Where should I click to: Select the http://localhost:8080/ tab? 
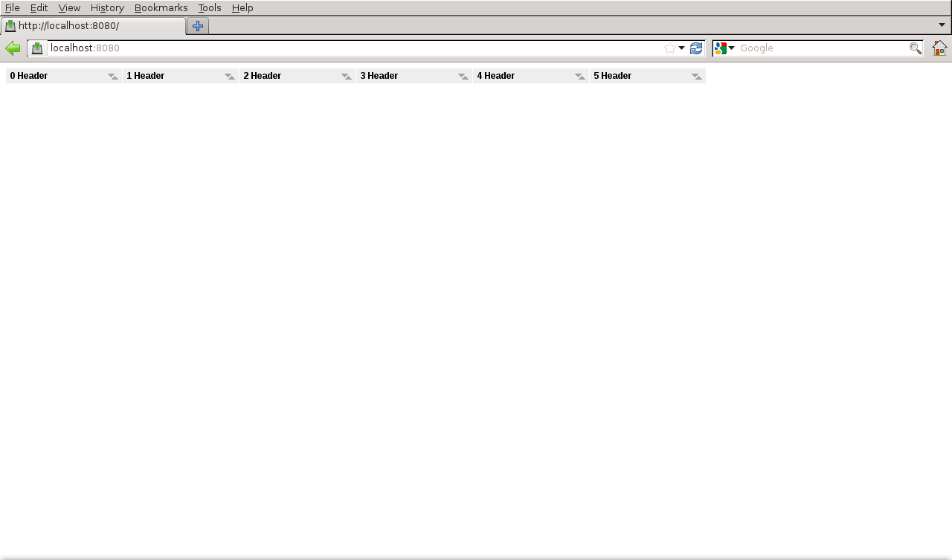pos(93,26)
